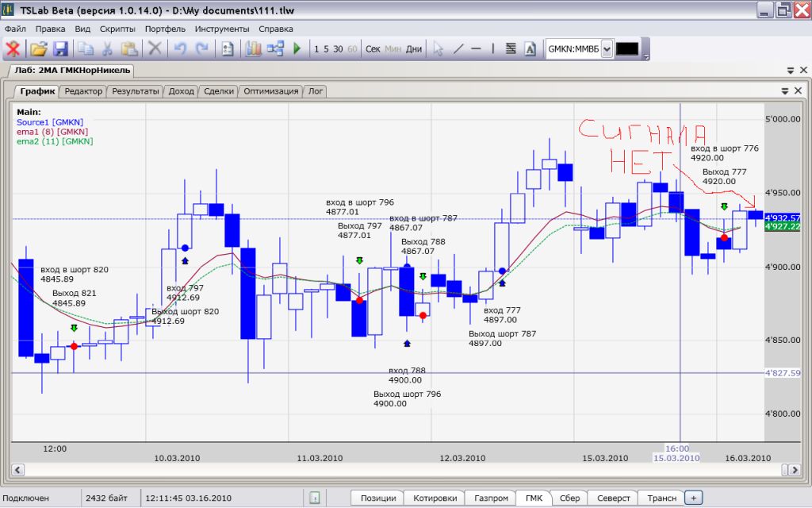
Task: Switch to the Лог tab
Action: pos(316,91)
